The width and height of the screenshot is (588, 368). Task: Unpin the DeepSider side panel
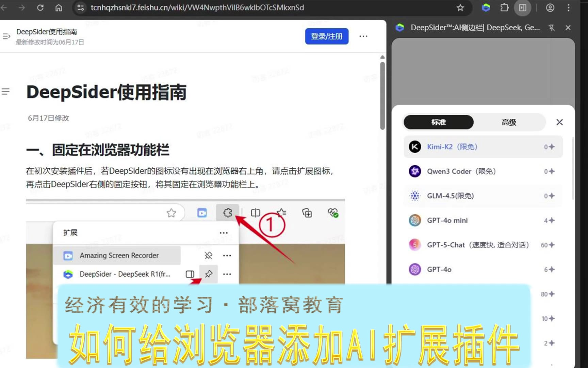tap(552, 28)
